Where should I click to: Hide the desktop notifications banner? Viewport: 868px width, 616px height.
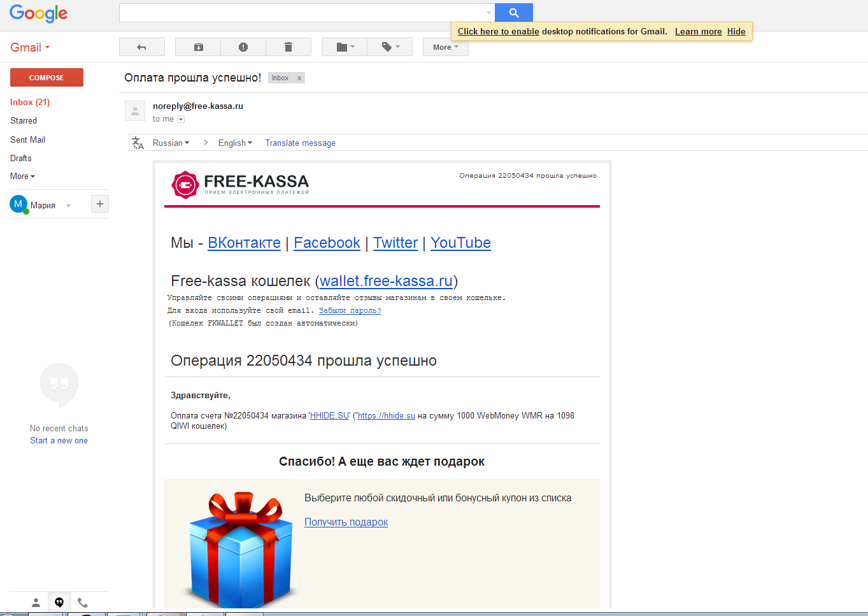[736, 31]
